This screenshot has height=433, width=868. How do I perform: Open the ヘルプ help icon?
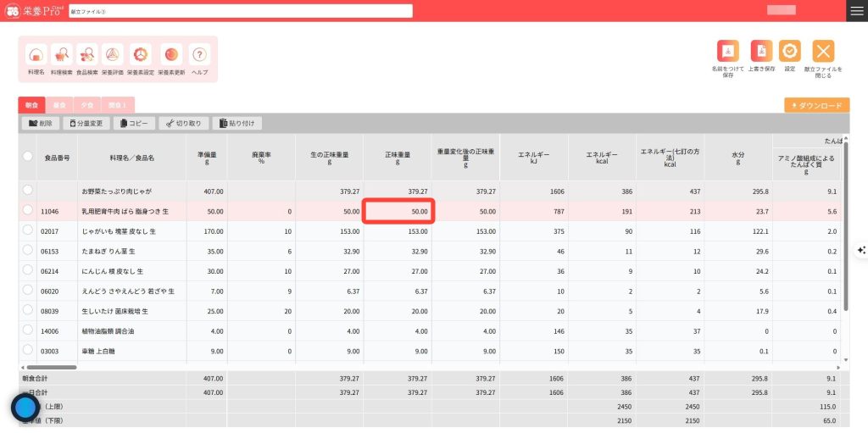coord(200,56)
